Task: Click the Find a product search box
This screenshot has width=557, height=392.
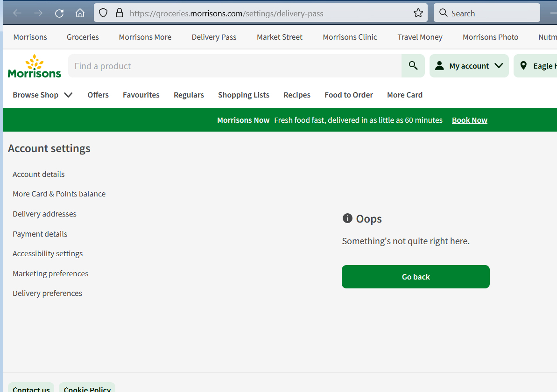Action: pos(235,66)
